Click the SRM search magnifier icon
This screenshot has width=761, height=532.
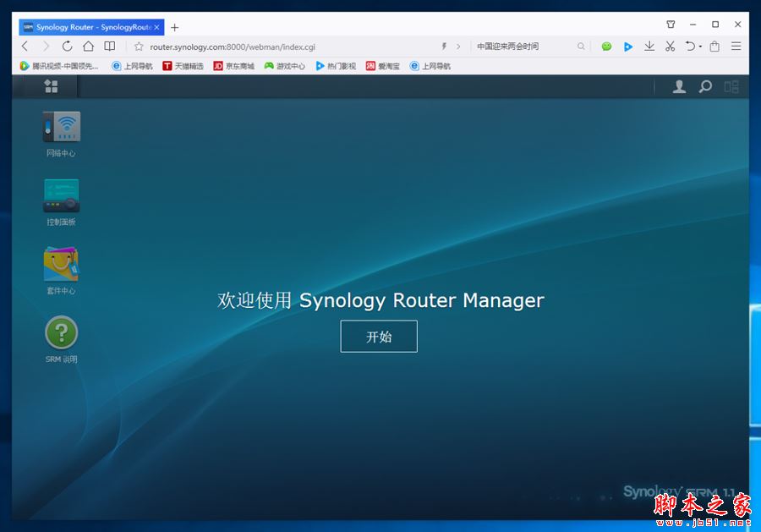point(705,87)
